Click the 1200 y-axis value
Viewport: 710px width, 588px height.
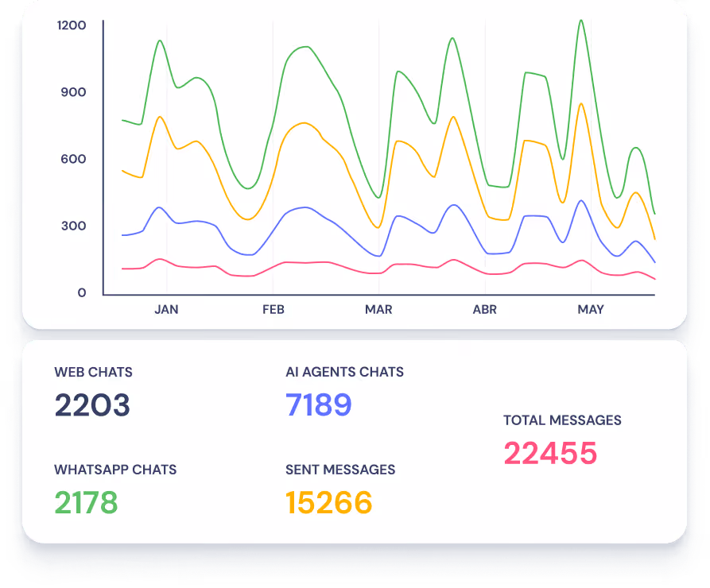72,25
